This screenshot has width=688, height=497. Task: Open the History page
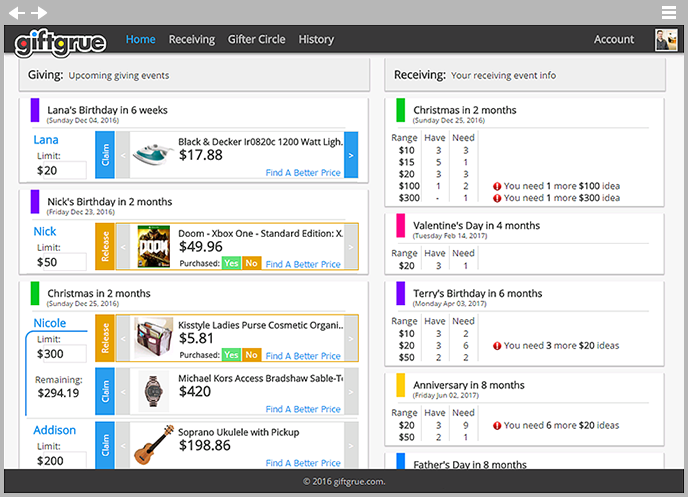(316, 39)
